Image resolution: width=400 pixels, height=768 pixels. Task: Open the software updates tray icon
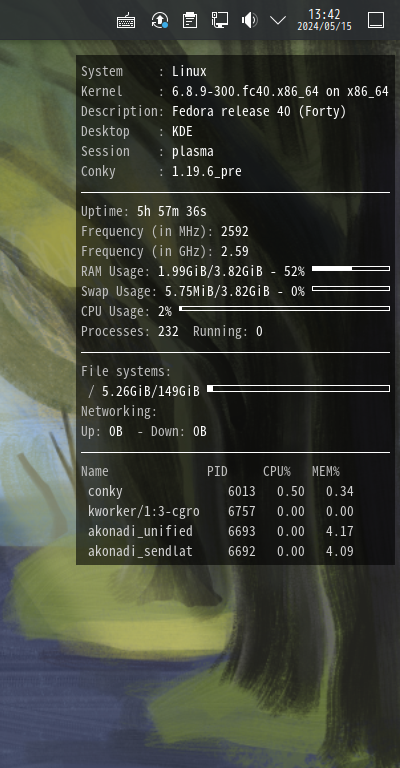click(x=160, y=20)
